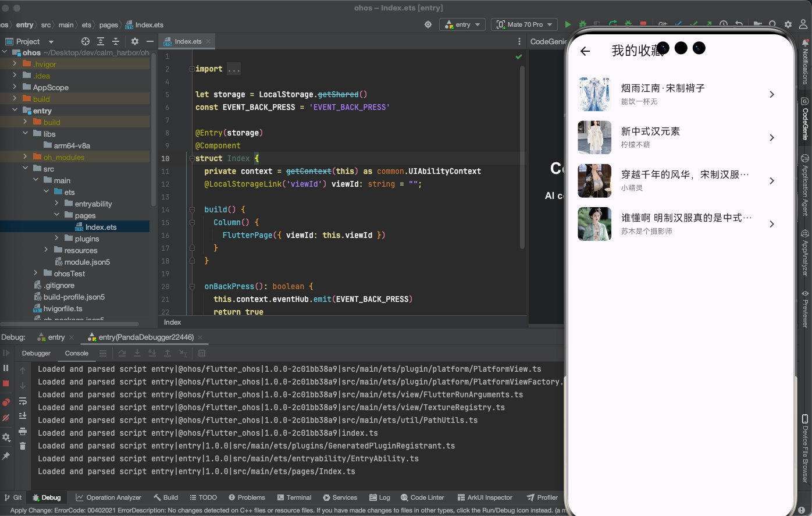812x516 pixels.
Task: Run the entry module with the green play button
Action: click(x=567, y=24)
